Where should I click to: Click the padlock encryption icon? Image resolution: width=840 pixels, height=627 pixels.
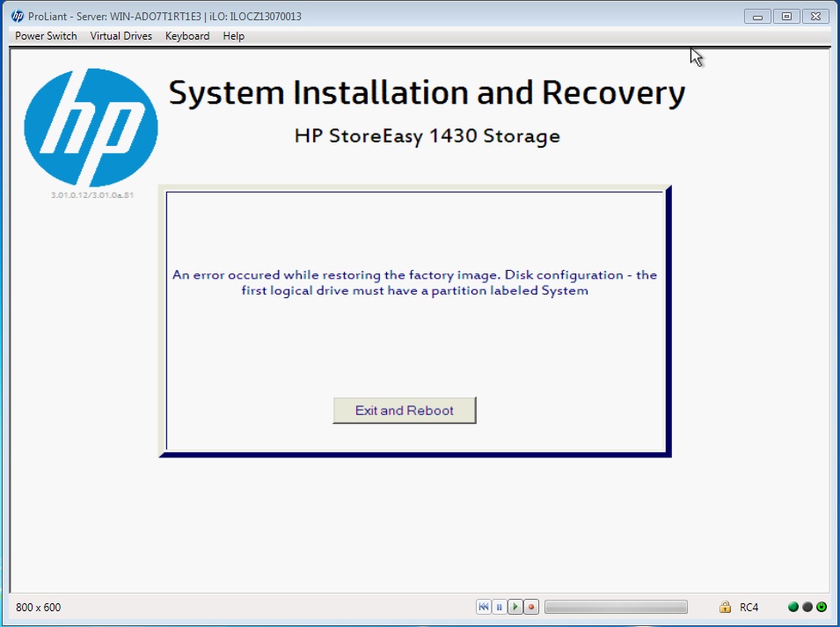(x=725, y=607)
